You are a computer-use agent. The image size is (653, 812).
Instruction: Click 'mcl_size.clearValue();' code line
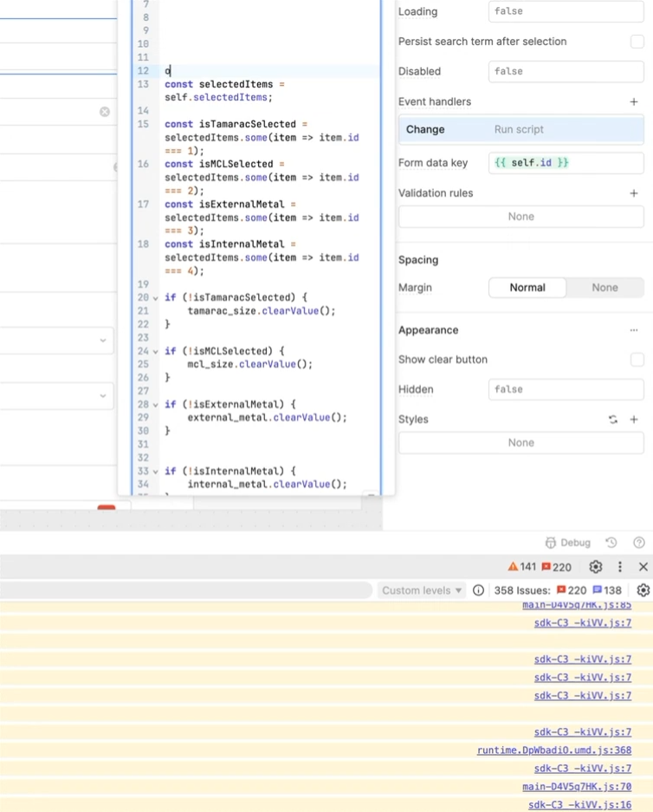[250, 365]
